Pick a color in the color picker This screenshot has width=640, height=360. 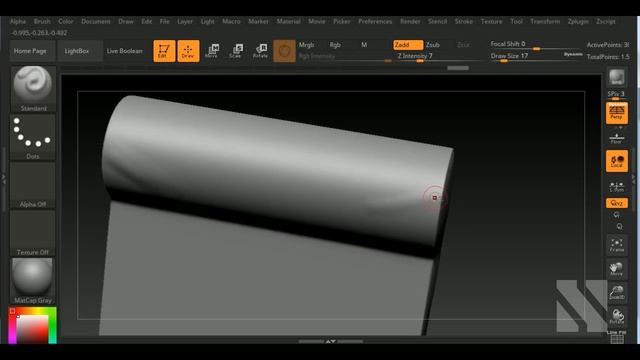[33, 326]
